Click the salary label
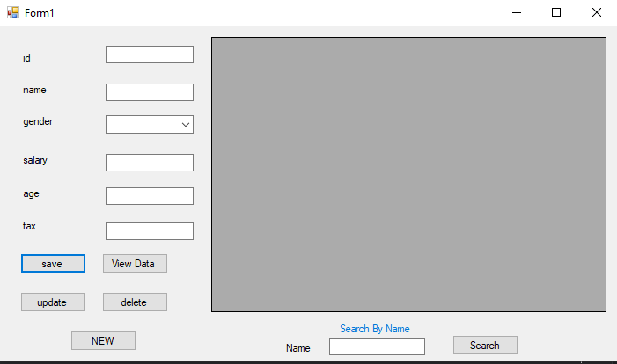 pos(35,160)
